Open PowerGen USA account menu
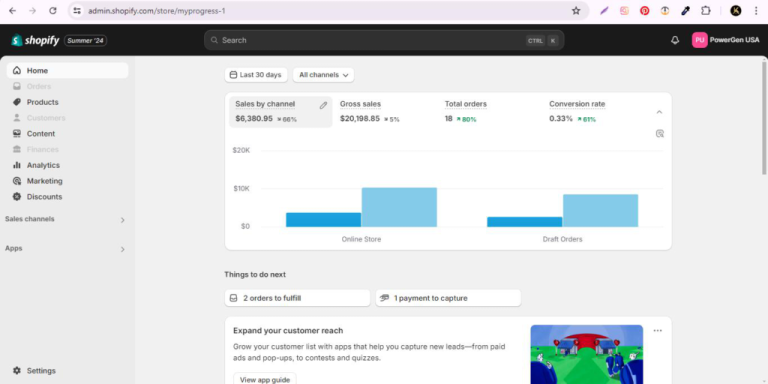The image size is (768, 384). 726,40
